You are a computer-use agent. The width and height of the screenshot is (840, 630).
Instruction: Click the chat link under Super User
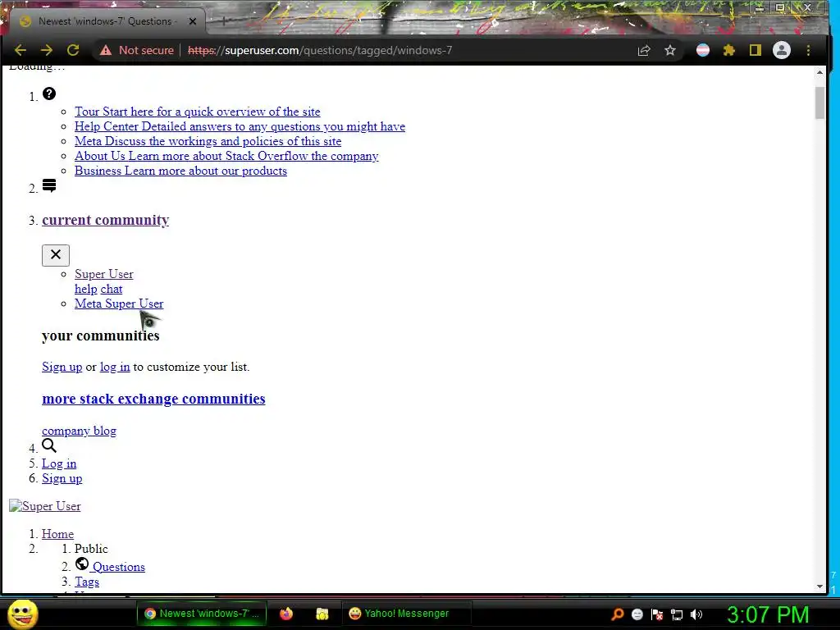tap(112, 289)
